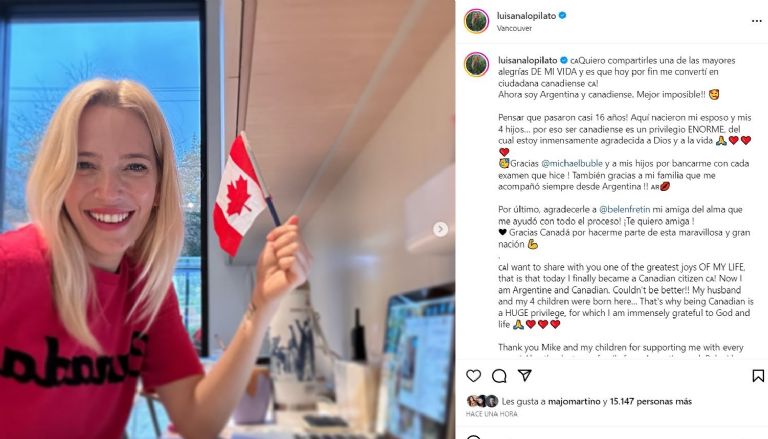Click the avatar beside the caption
This screenshot has height=439, width=768.
click(x=476, y=64)
